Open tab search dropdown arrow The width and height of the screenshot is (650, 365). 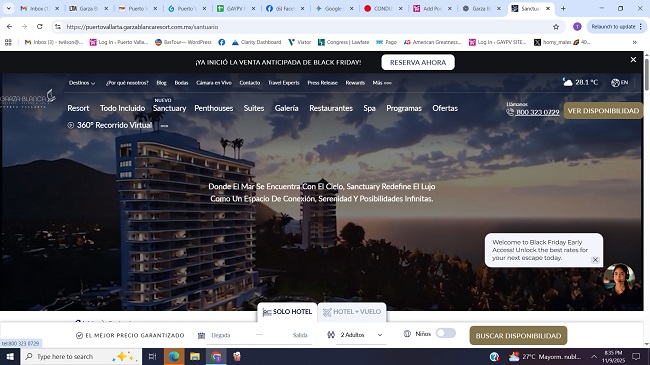coord(8,8)
